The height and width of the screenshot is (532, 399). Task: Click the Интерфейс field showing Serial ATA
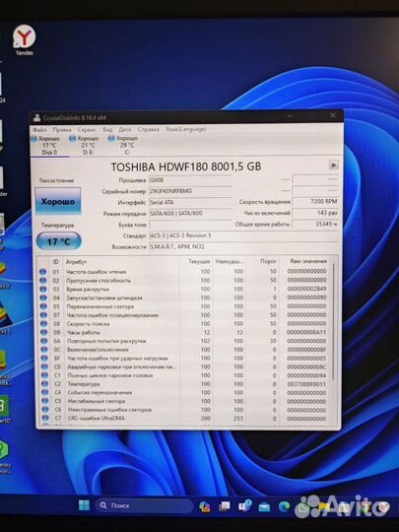click(x=191, y=202)
